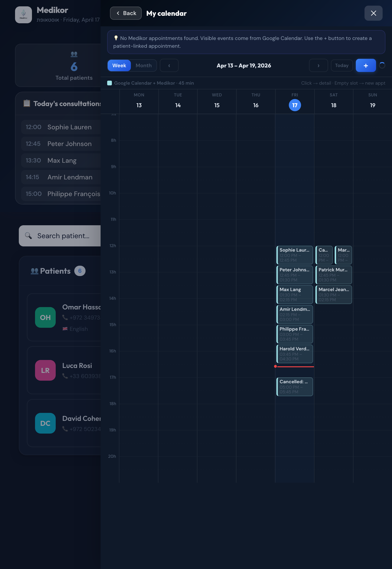Image resolution: width=392 pixels, height=569 pixels.
Task: Click the OH avatar for Omar
Action: pyautogui.click(x=45, y=317)
